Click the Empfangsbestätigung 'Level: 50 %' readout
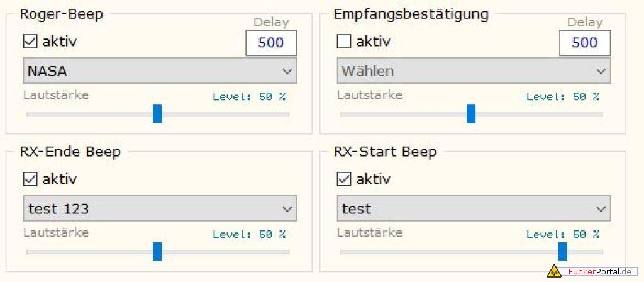Screen dimensions: 644x282 tap(563, 97)
